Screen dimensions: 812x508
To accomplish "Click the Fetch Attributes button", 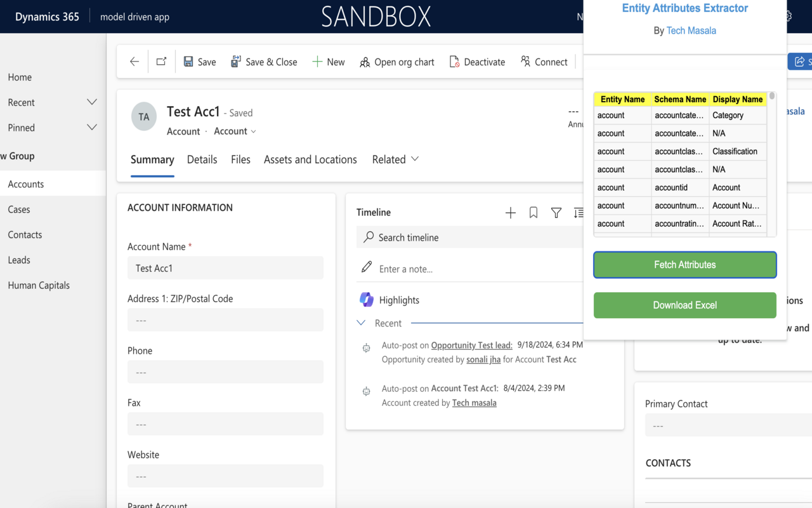I will click(x=685, y=265).
